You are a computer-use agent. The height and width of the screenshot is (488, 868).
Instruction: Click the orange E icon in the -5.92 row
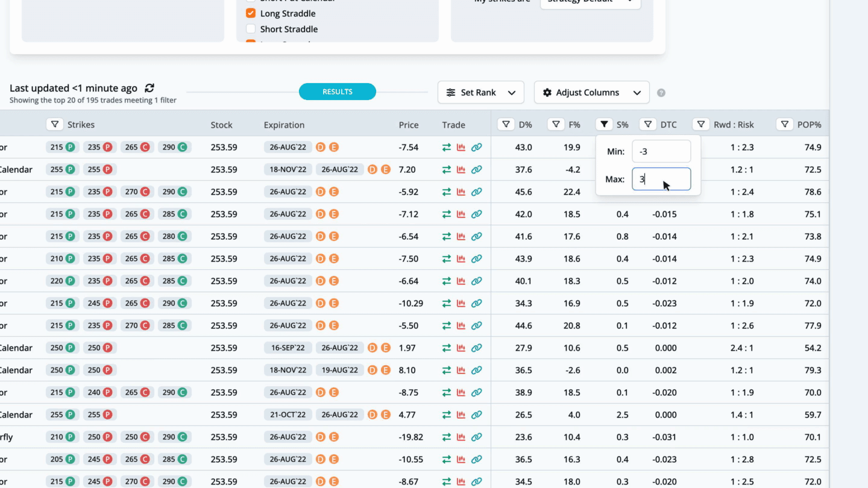(334, 192)
